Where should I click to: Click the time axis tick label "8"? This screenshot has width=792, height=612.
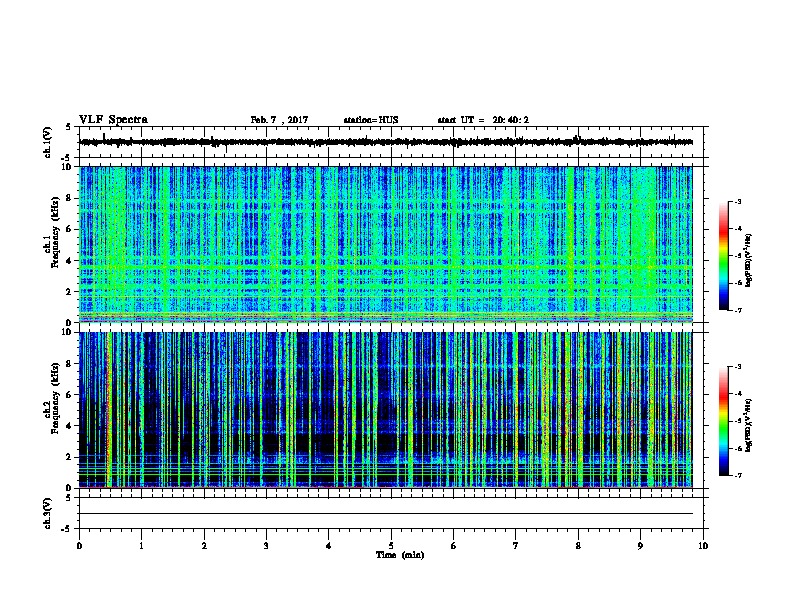pyautogui.click(x=578, y=545)
